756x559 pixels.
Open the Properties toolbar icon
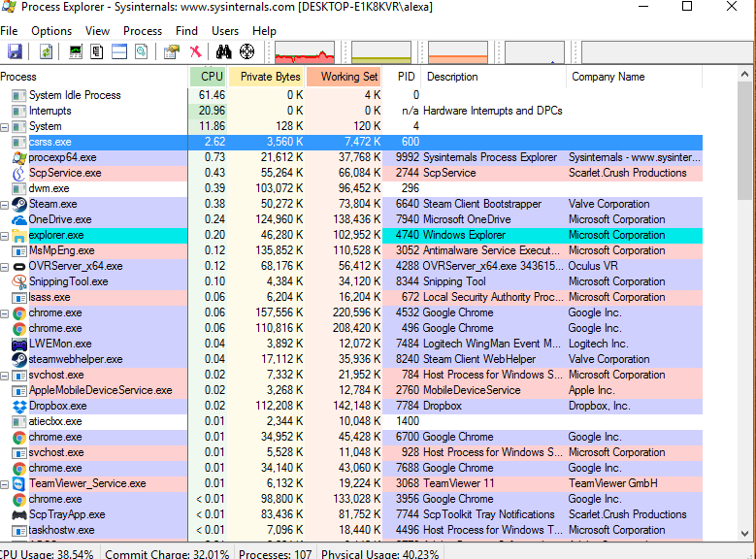(172, 51)
